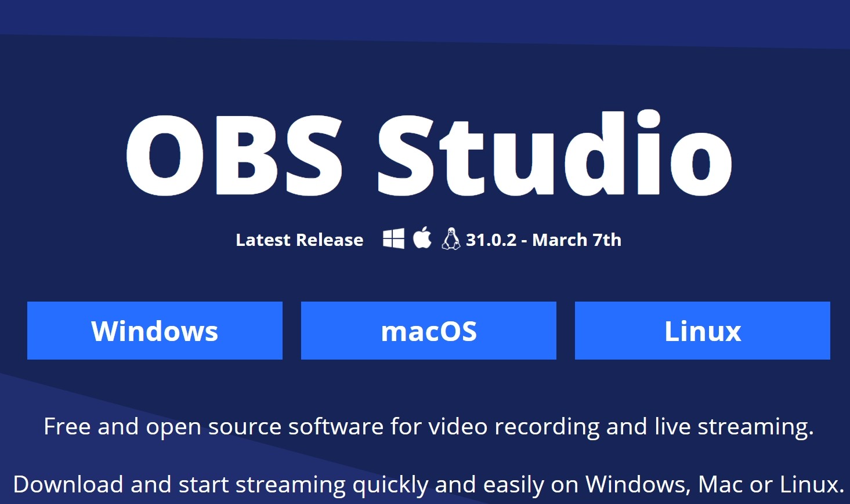Click the Linux penguin icon
The width and height of the screenshot is (850, 504).
pos(451,239)
